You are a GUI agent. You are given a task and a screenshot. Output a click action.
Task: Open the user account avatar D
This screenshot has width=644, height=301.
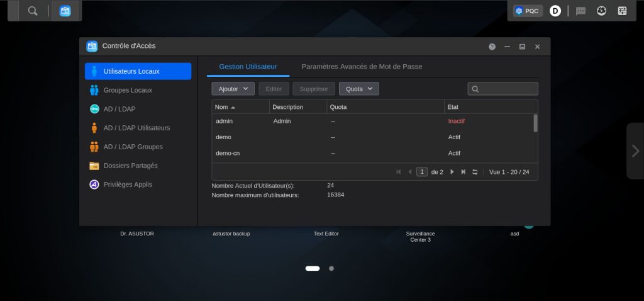[555, 11]
